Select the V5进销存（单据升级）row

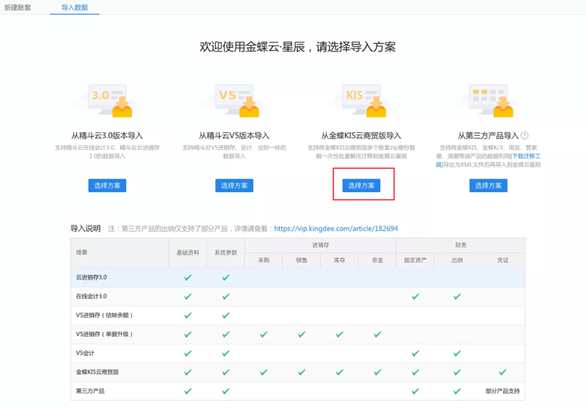pyautogui.click(x=298, y=334)
